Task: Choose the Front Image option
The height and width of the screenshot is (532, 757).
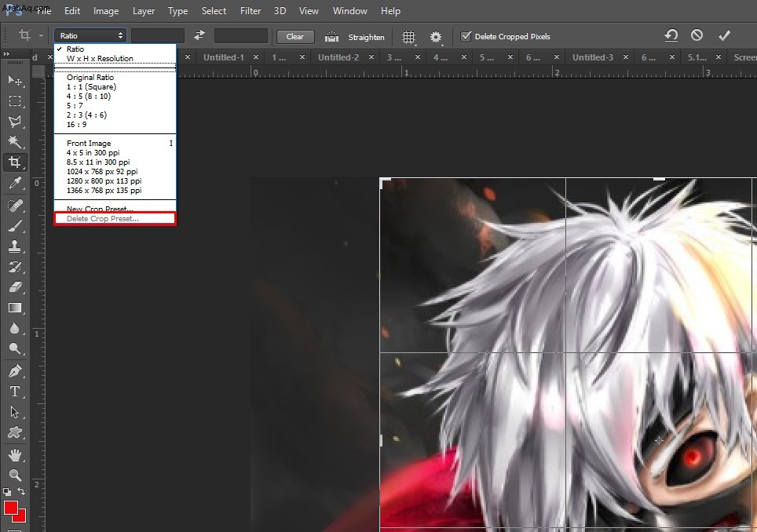Action: 115,144
